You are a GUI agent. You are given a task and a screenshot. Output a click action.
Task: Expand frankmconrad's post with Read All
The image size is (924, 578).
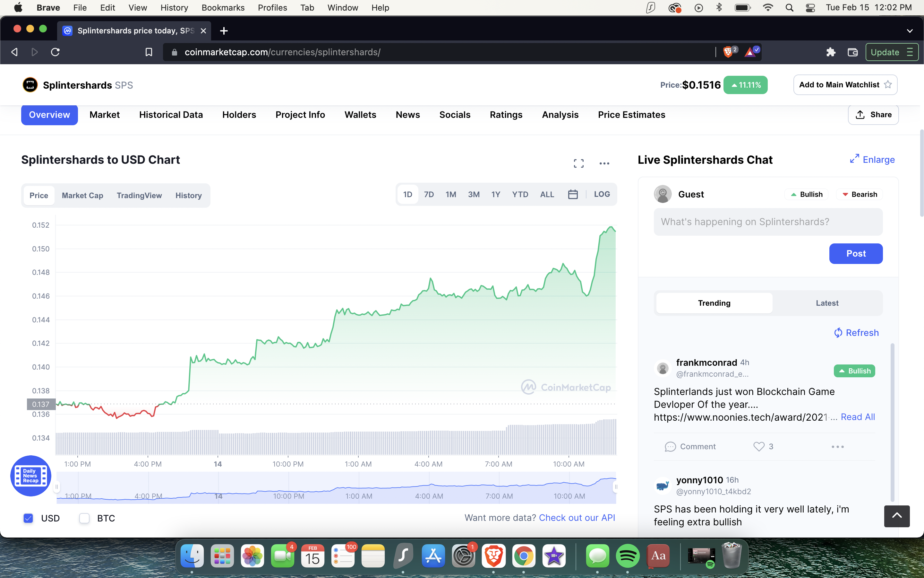pyautogui.click(x=858, y=417)
